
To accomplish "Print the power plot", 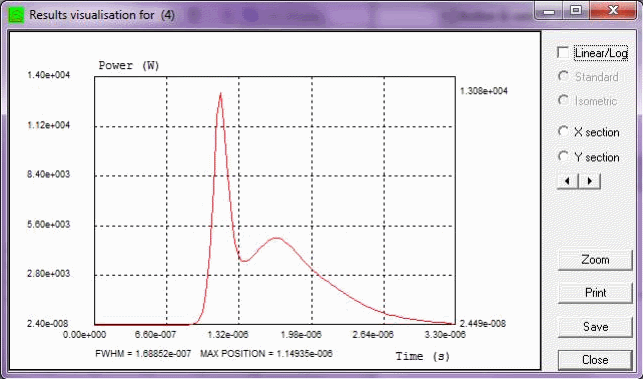I will click(x=595, y=293).
